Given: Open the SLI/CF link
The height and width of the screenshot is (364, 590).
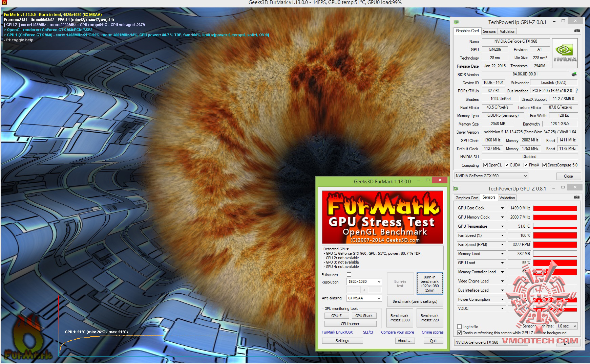Looking at the screenshot, I should (x=368, y=332).
